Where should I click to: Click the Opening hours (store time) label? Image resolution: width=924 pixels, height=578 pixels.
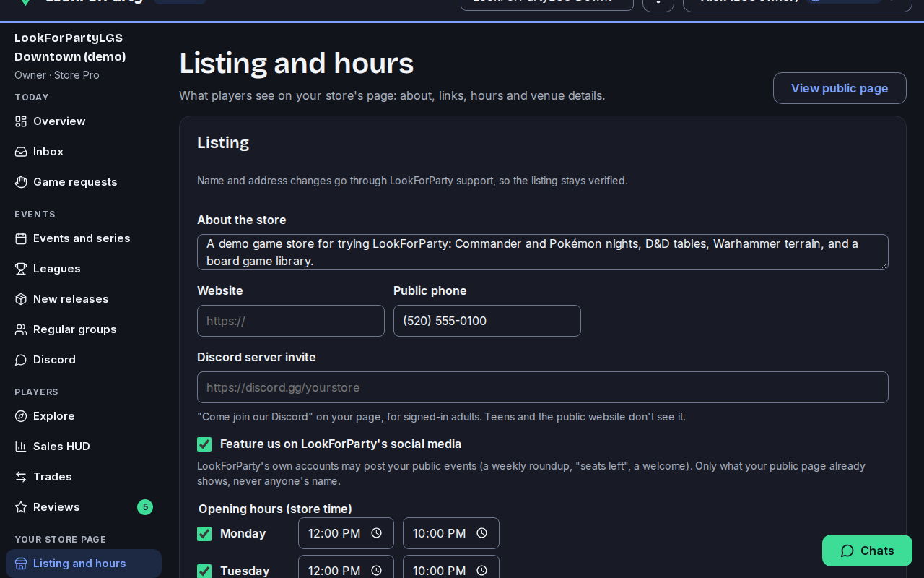pos(275,509)
